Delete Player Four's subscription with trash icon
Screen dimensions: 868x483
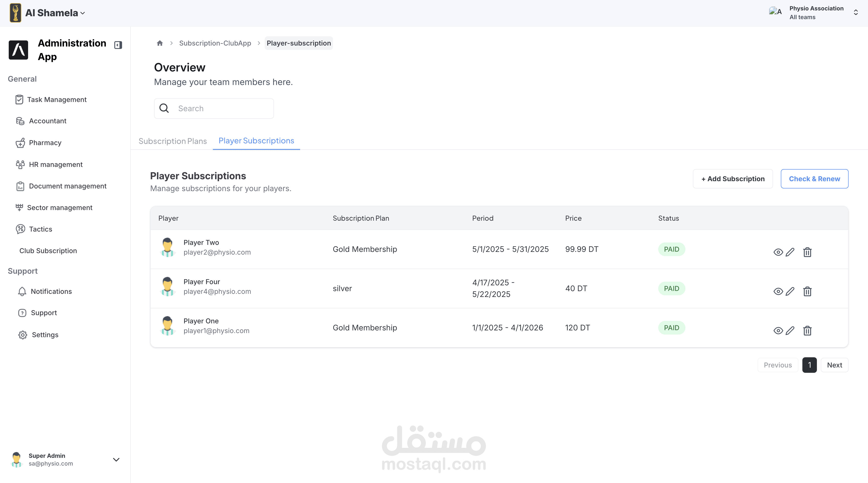point(807,291)
